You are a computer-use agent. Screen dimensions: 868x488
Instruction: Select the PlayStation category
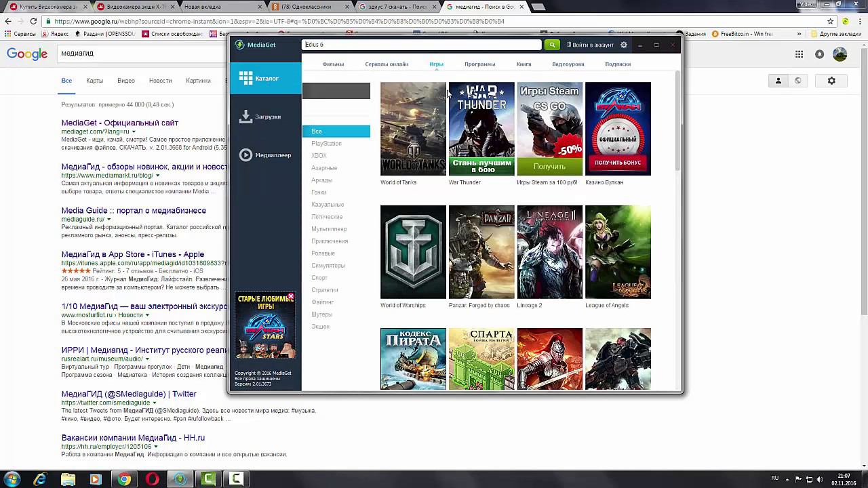point(326,144)
